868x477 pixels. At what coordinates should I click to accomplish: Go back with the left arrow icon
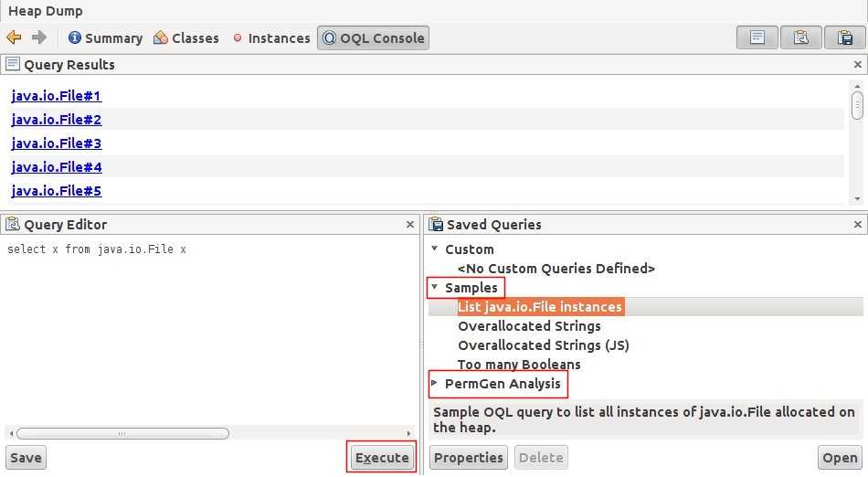(x=14, y=37)
